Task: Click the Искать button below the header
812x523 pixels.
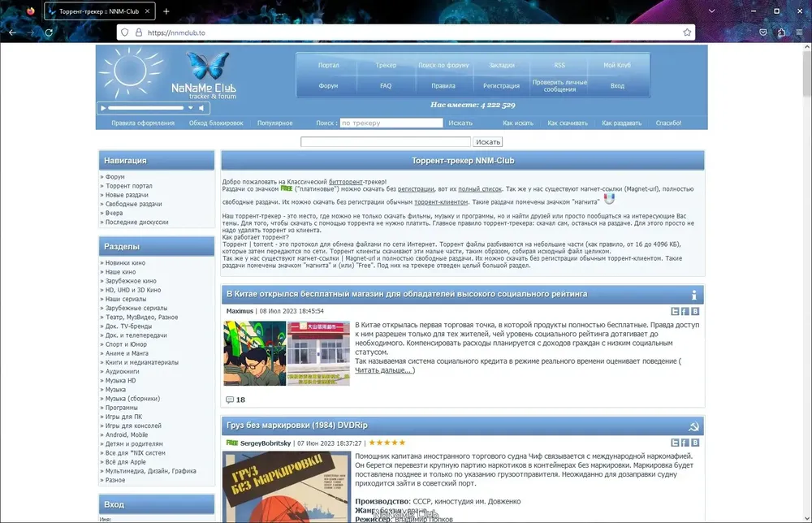Action: click(488, 142)
